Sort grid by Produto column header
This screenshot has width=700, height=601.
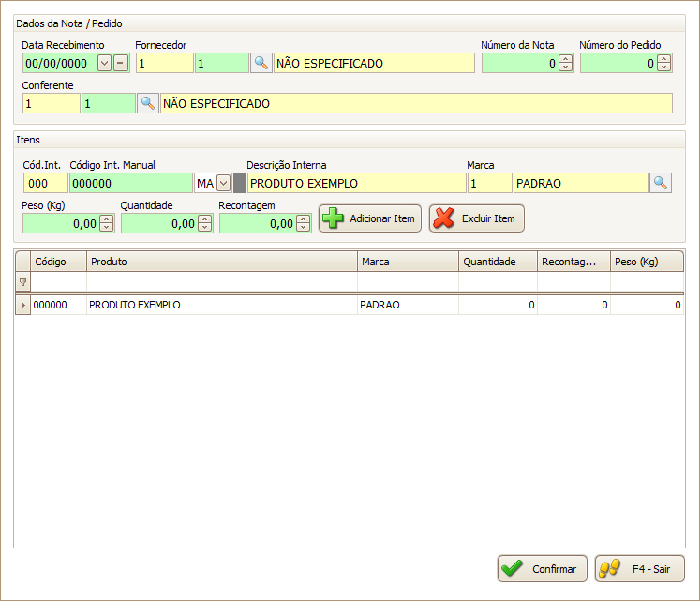222,262
